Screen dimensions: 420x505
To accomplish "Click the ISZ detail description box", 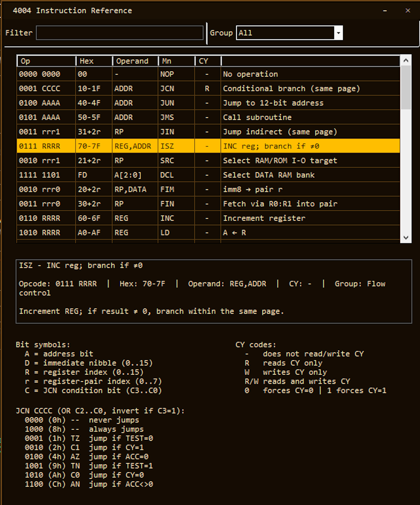I will point(214,291).
